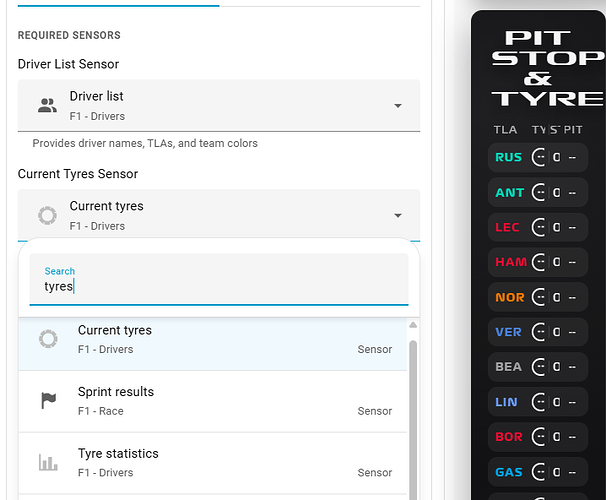Click the tyre icon in Current Tyres Sensor field
The width and height of the screenshot is (606, 500).
pos(47,215)
